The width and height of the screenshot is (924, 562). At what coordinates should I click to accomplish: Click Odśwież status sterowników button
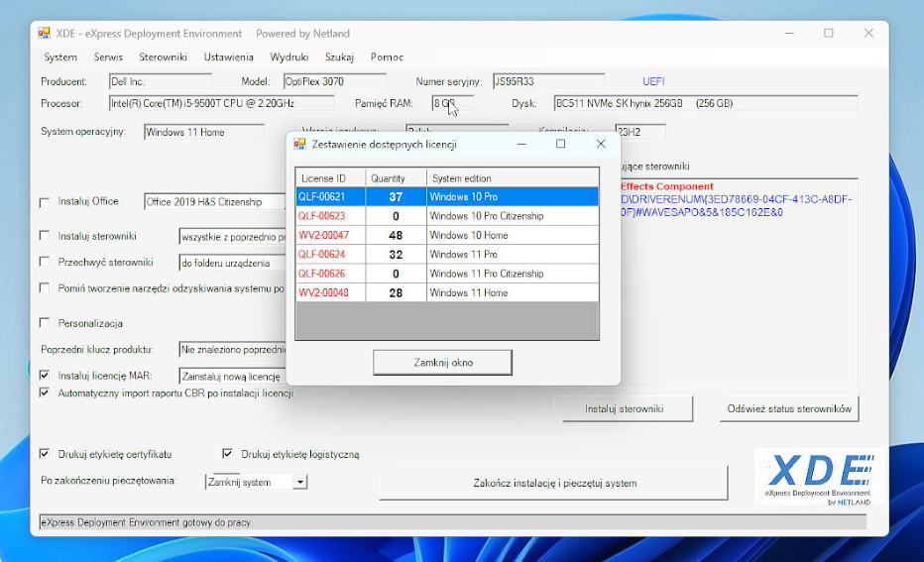coord(789,408)
